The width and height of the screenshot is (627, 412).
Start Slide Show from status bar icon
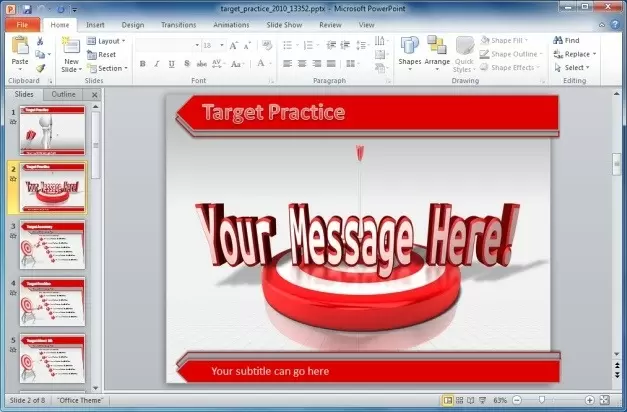483,400
